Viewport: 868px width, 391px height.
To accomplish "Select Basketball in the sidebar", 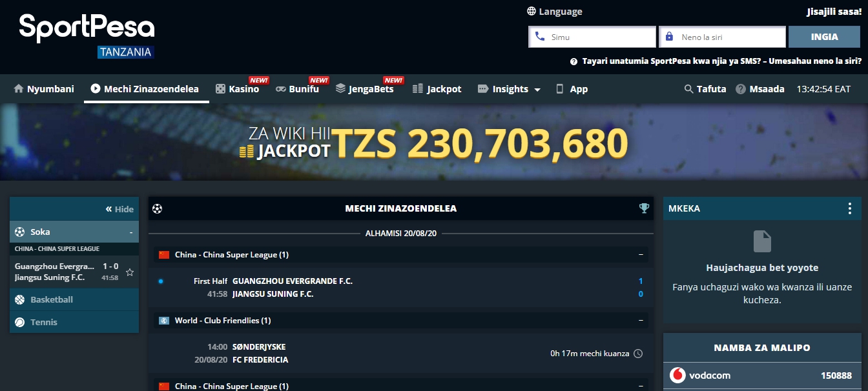I will pyautogui.click(x=74, y=299).
